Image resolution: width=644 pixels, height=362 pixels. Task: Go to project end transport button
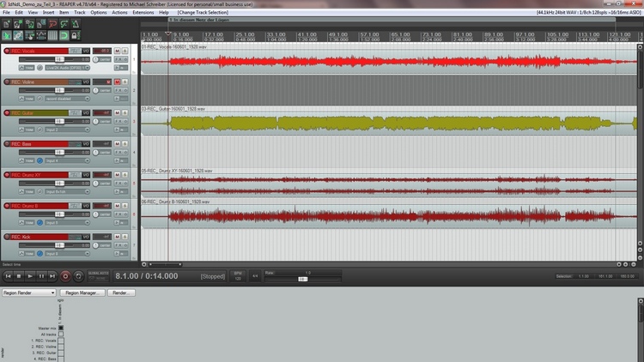[52, 276]
